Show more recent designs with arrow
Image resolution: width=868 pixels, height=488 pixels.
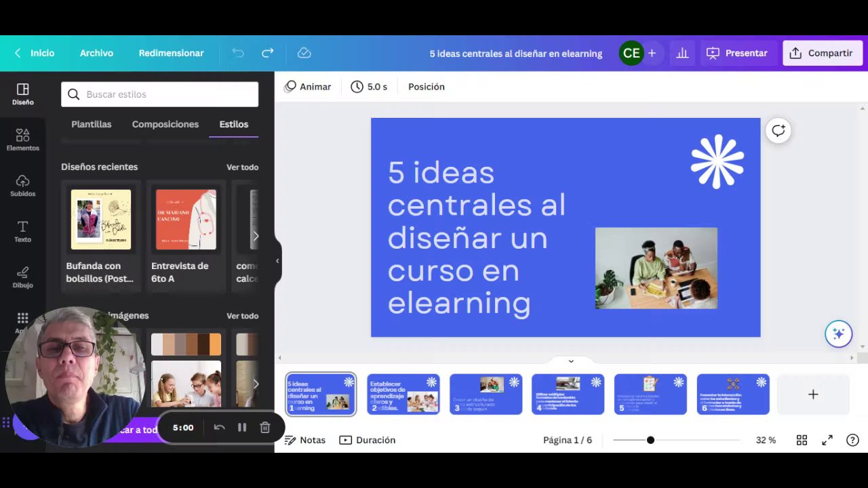(x=255, y=236)
